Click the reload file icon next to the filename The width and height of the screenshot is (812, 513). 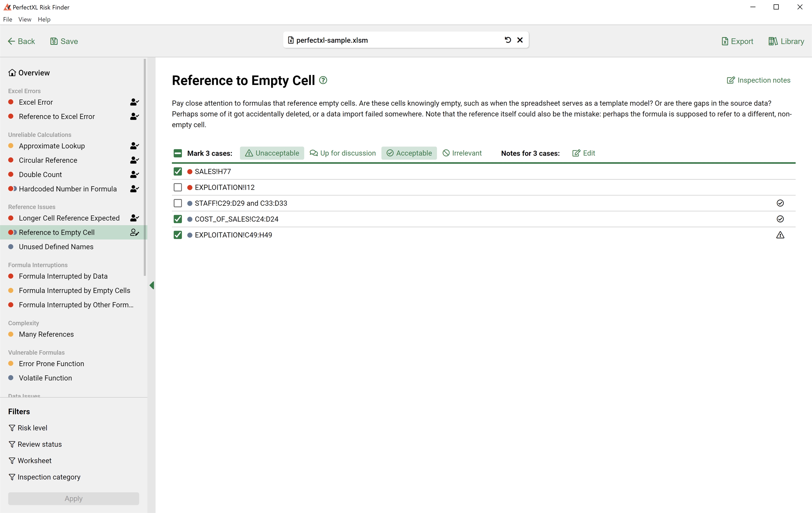pyautogui.click(x=507, y=40)
